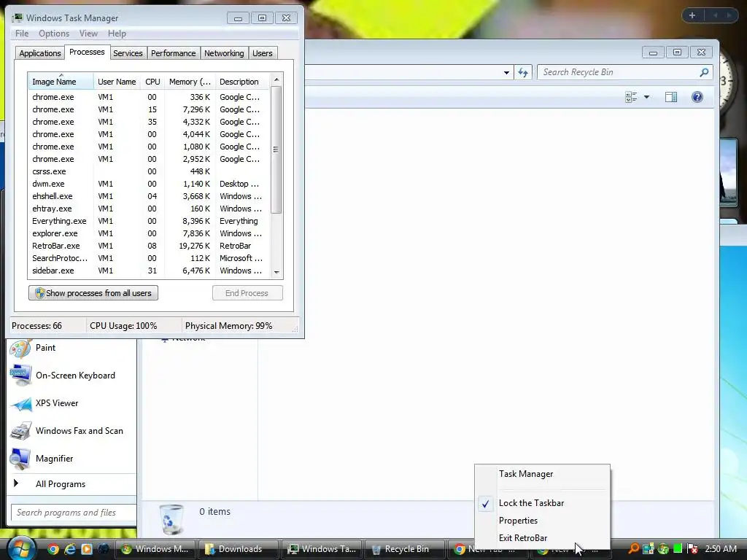Image resolution: width=747 pixels, height=560 pixels.
Task: Click the magnifier icon in the Recycle Bin search box
Action: coord(704,72)
